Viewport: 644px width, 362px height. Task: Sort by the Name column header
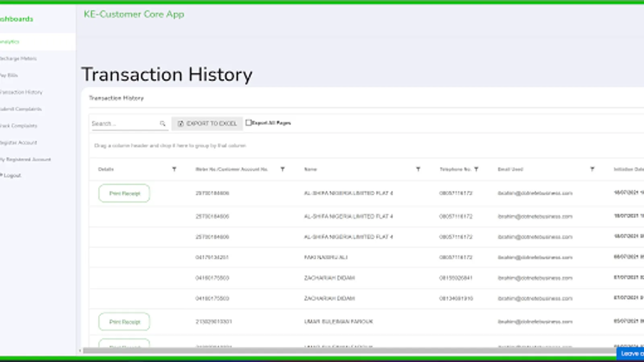tap(310, 169)
